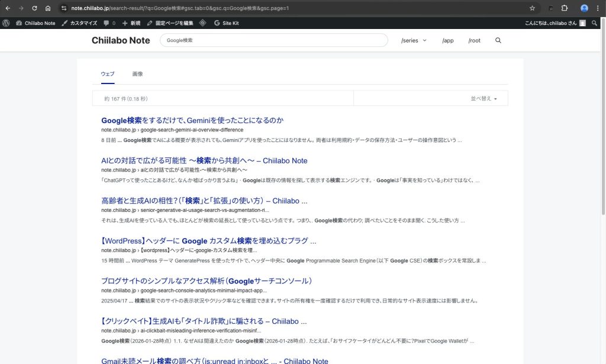
Task: Open result AIとの対話で広がる可能性
Action: (x=204, y=160)
